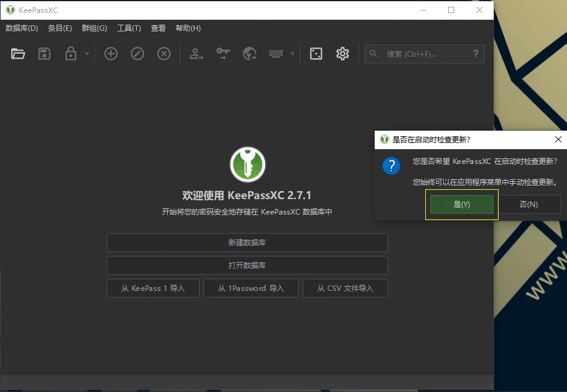Click the save database floppy icon
Screen dimensions: 567x392
pyautogui.click(x=44, y=54)
